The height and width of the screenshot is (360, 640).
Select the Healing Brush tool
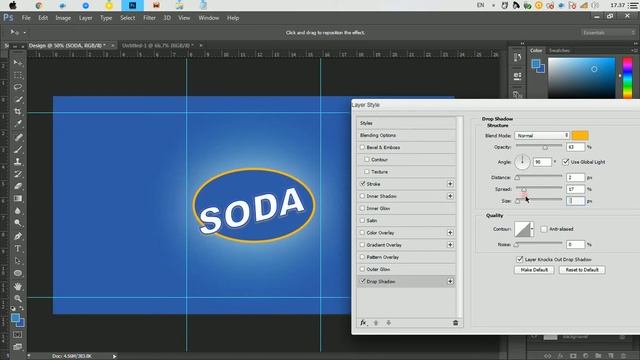pyautogui.click(x=18, y=137)
